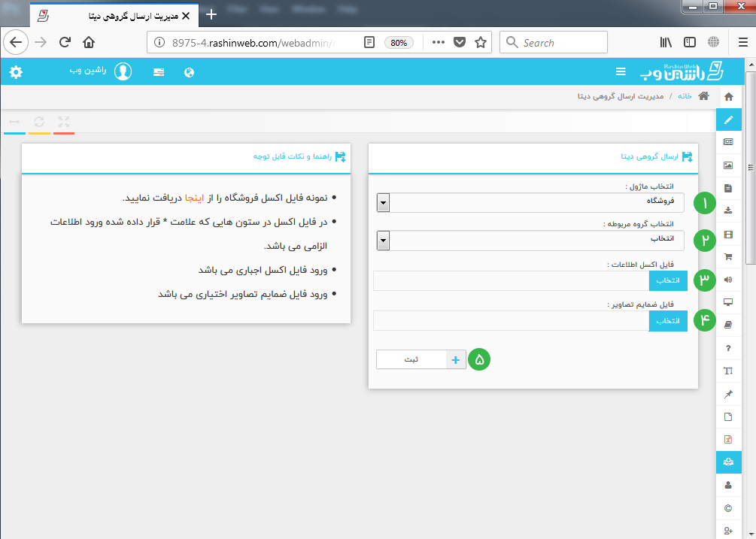Close the مدیریت ارسال گروهی دیتا browser tab
Viewport: 756px width, 539px height.
click(186, 16)
